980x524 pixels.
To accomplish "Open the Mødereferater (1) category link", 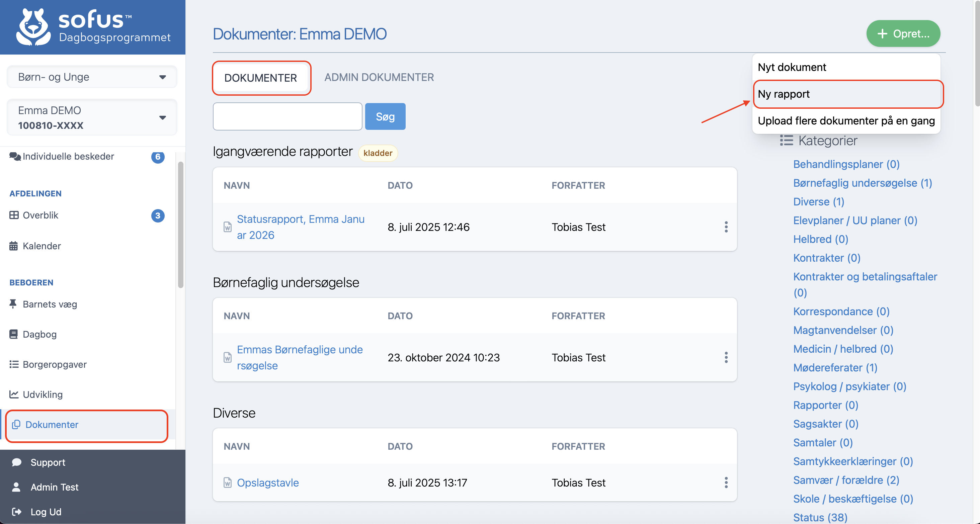I will coord(835,368).
